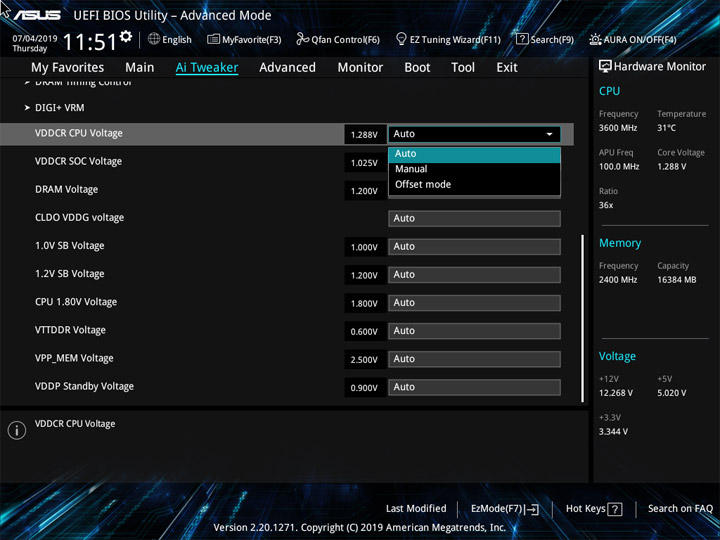Select the CLDO VDDG voltage row label
Viewport: 720px width, 540px height.
point(79,218)
